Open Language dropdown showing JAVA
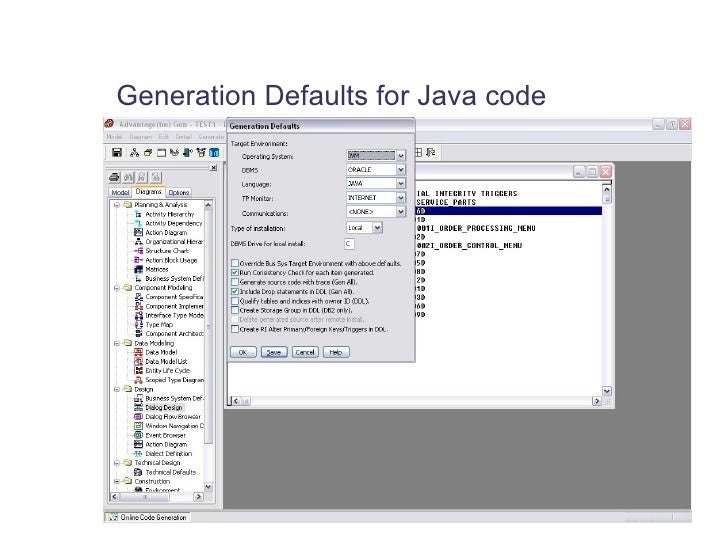Image resolution: width=728 pixels, height=546 pixels. pyautogui.click(x=401, y=183)
